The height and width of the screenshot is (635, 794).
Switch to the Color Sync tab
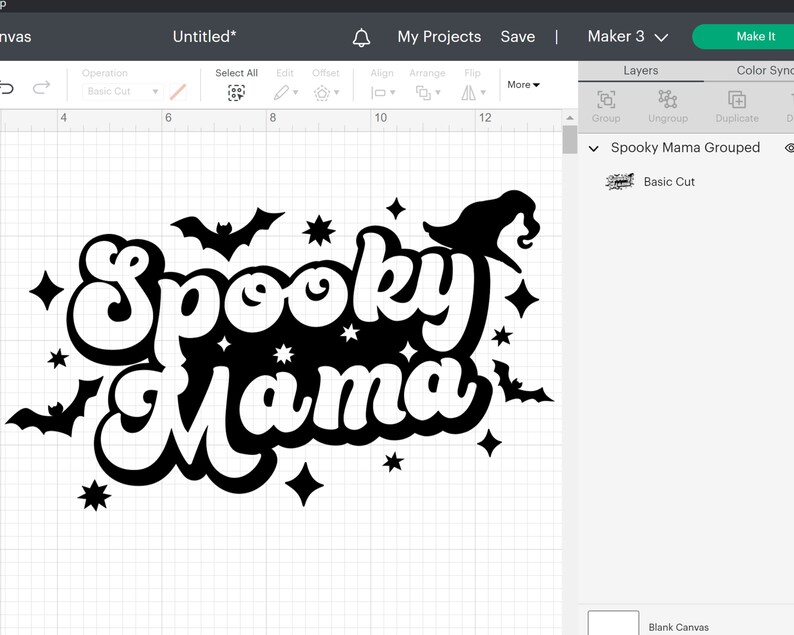tap(765, 70)
